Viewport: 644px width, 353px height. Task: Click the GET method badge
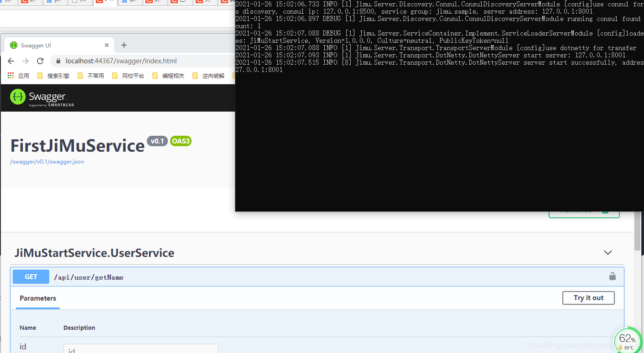[x=31, y=277]
